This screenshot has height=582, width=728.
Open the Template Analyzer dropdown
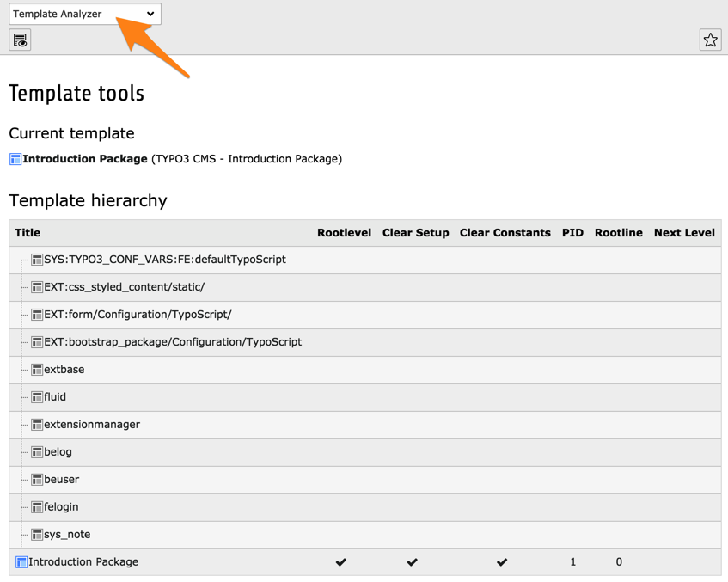[84, 14]
